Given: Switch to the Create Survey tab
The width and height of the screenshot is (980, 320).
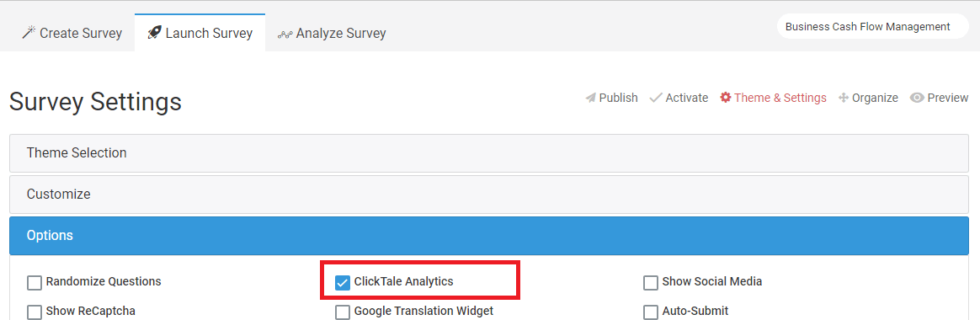Looking at the screenshot, I should 72,33.
